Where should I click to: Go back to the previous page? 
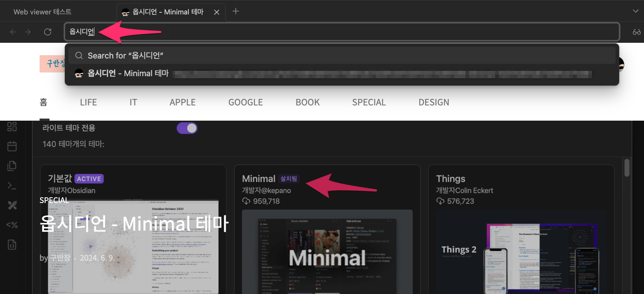13,32
